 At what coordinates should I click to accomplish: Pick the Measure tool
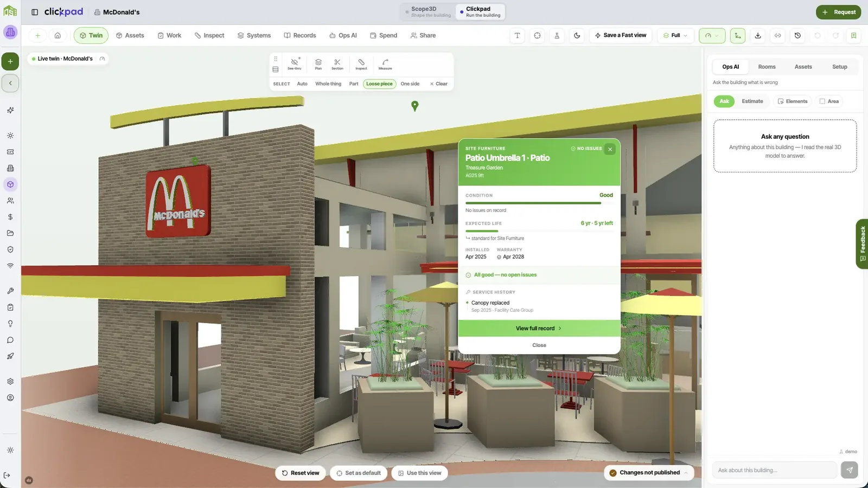[x=385, y=63]
